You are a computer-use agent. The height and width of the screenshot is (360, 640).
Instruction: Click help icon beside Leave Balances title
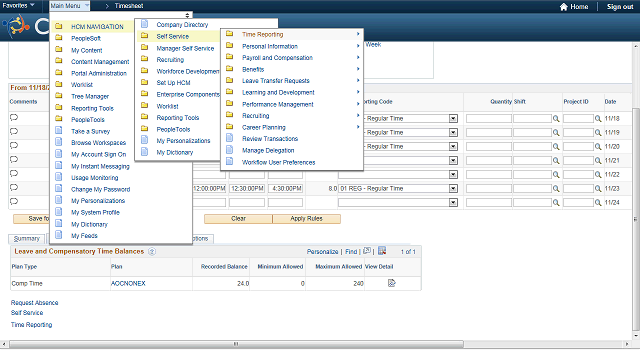152,251
